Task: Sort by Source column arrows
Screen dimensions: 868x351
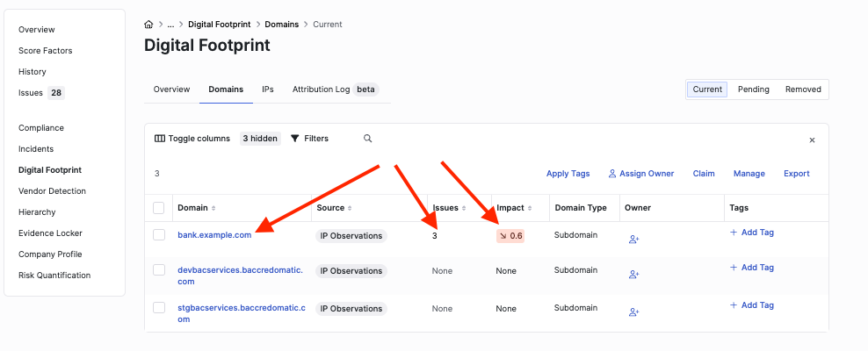Action: [350, 208]
